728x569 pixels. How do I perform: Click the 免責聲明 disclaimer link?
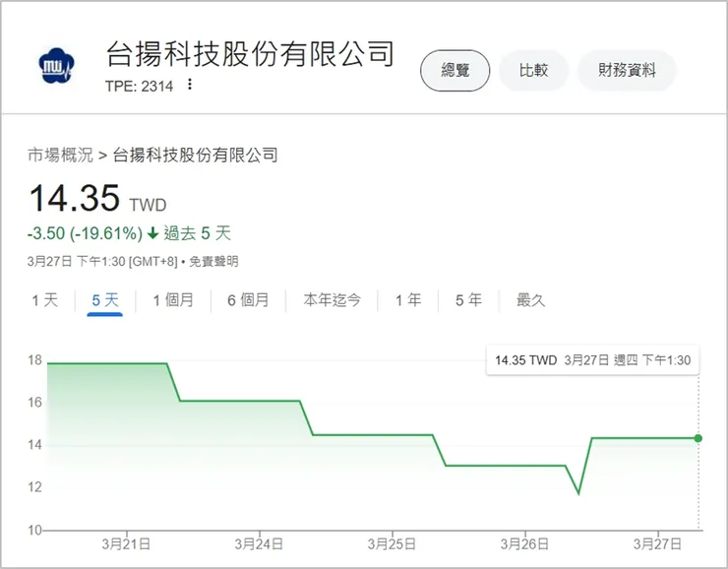213,262
